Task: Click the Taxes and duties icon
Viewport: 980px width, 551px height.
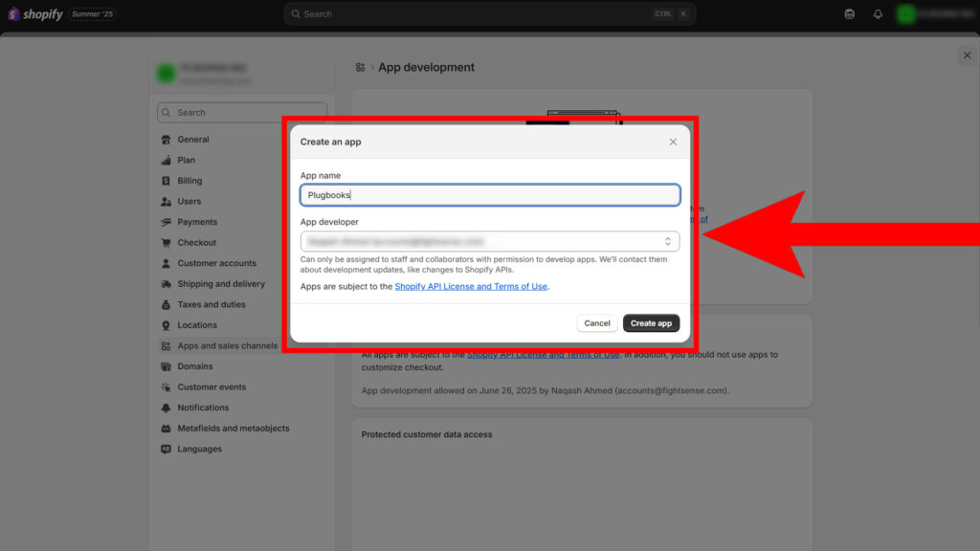Action: [x=166, y=304]
